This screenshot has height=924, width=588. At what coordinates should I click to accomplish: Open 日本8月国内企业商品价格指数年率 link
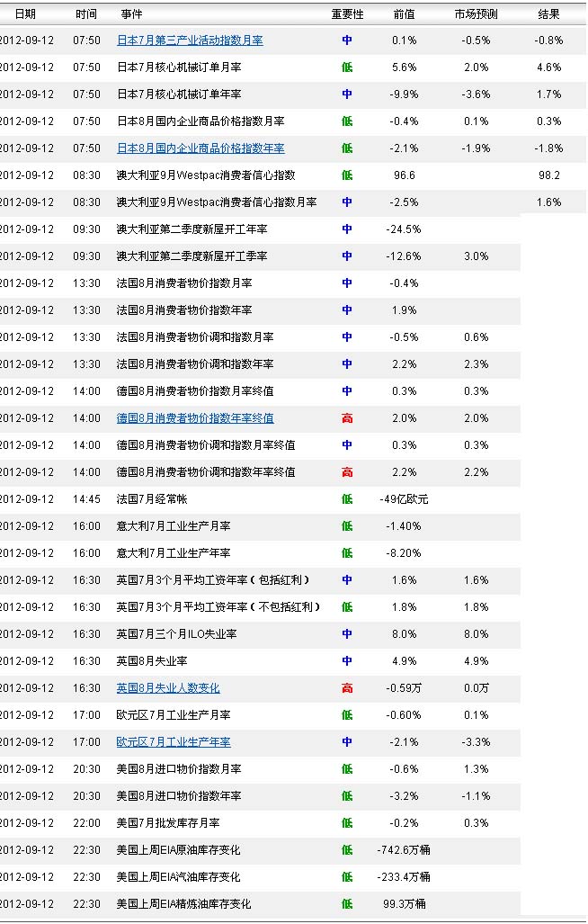(x=200, y=148)
